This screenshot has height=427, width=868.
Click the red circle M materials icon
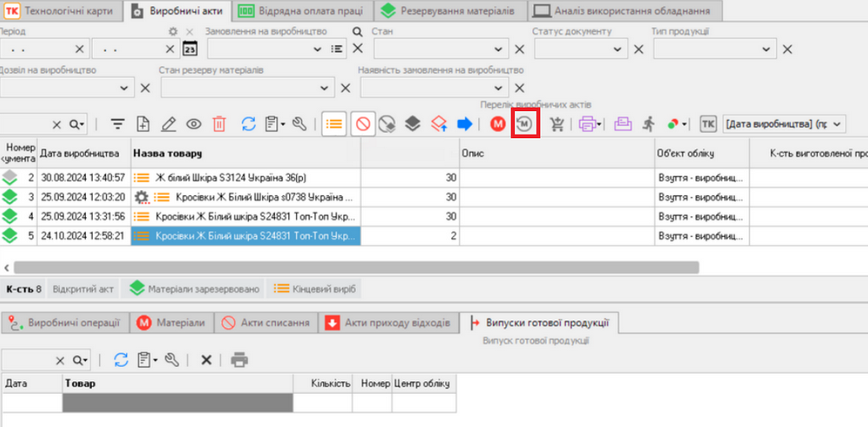(498, 124)
